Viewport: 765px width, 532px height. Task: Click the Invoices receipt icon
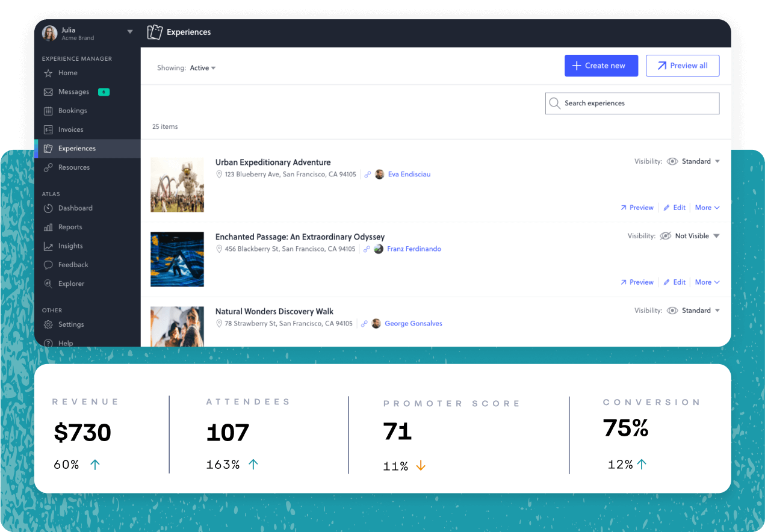point(48,129)
